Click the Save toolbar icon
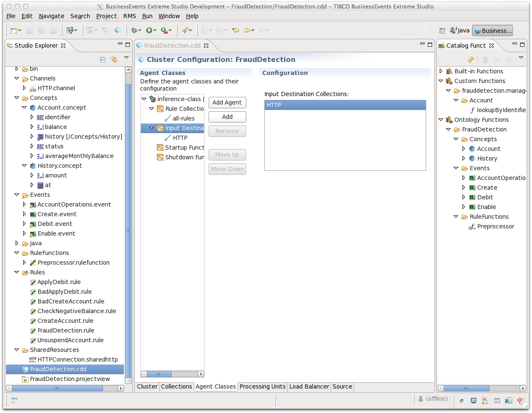532x413 pixels. (x=30, y=30)
